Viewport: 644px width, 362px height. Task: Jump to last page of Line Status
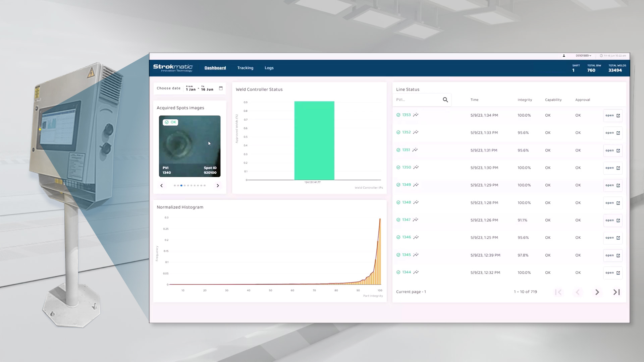[x=616, y=292]
